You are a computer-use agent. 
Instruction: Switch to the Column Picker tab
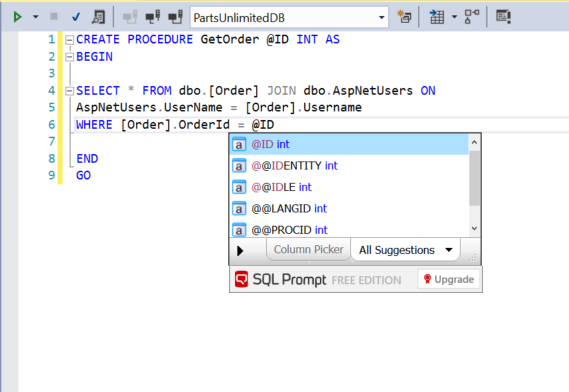pos(308,250)
